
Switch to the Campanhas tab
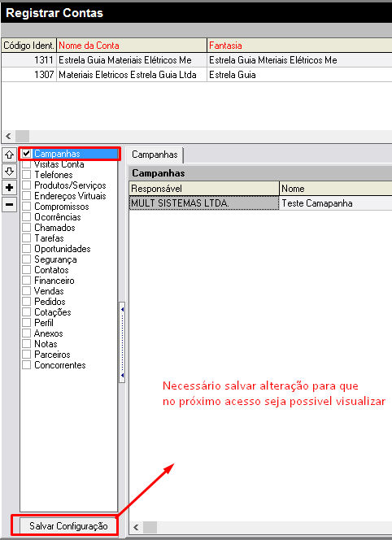coord(155,155)
